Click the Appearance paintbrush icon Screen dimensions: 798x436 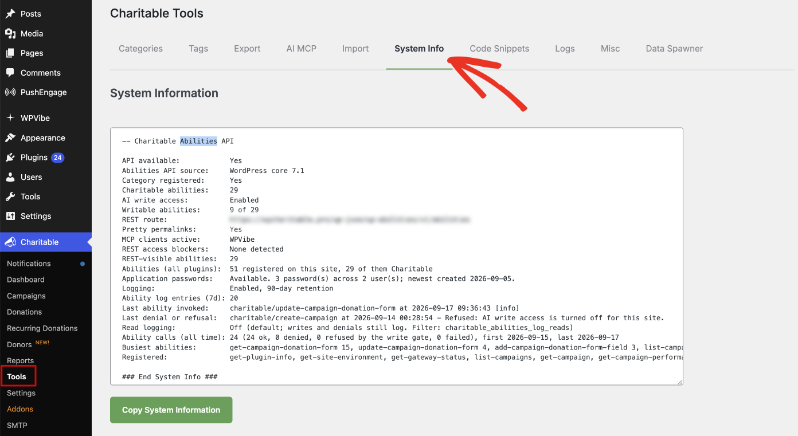10,138
